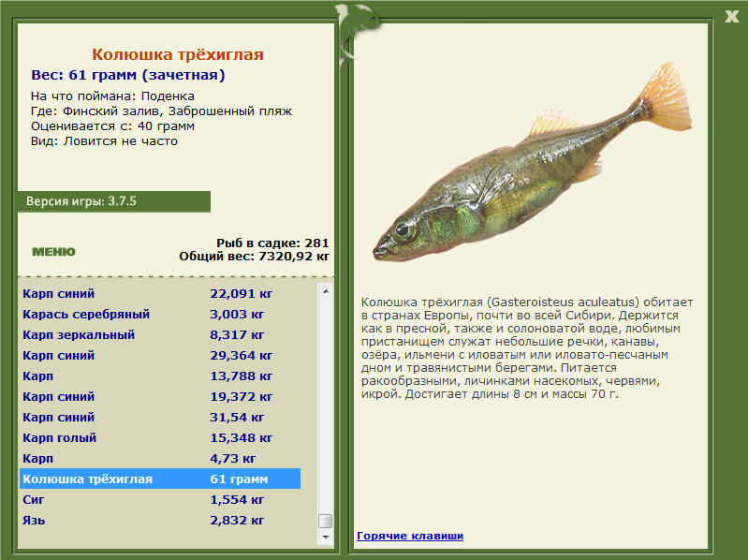This screenshot has height=560, width=748.
Task: Click the stickleback fish picture
Action: click(x=532, y=162)
